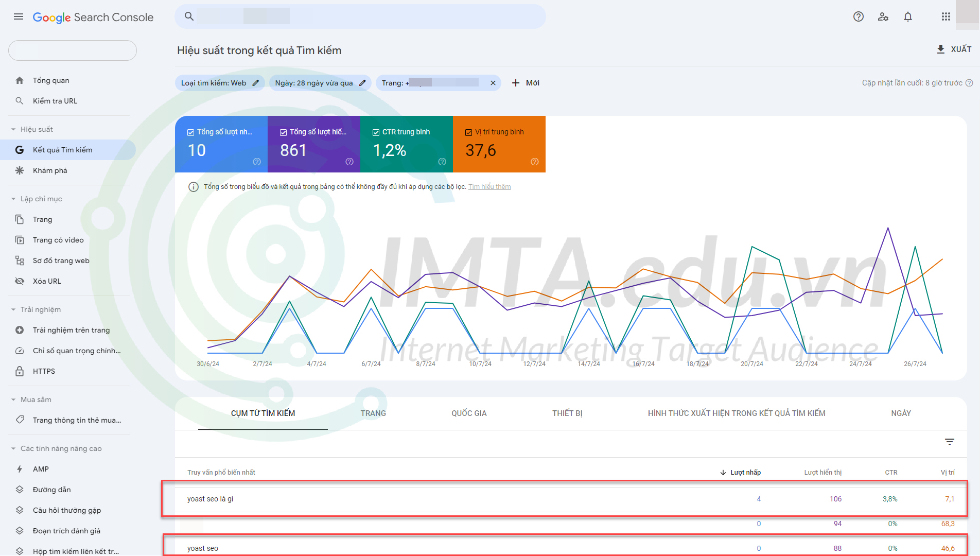Toggle the total clicks metric checkbox

[x=190, y=132]
